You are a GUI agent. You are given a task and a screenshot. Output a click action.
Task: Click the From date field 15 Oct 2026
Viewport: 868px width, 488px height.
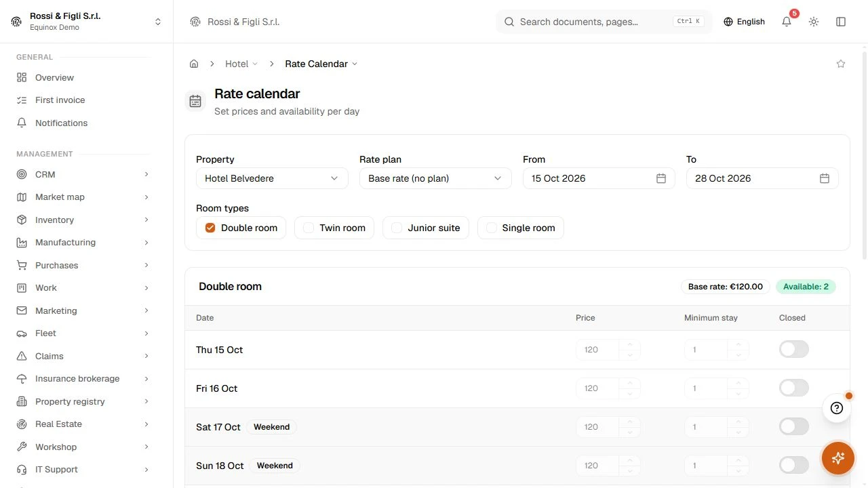click(x=599, y=178)
